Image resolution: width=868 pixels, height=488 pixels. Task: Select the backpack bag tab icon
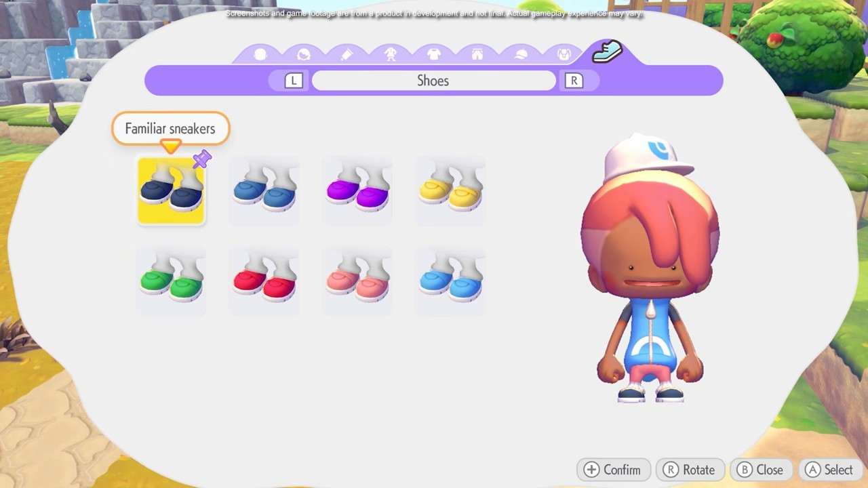[564, 55]
